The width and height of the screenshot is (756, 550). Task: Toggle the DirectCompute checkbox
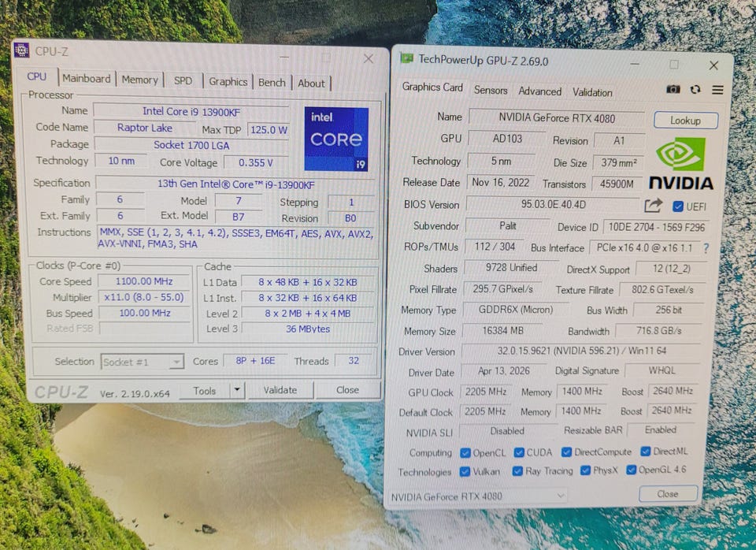coord(566,452)
